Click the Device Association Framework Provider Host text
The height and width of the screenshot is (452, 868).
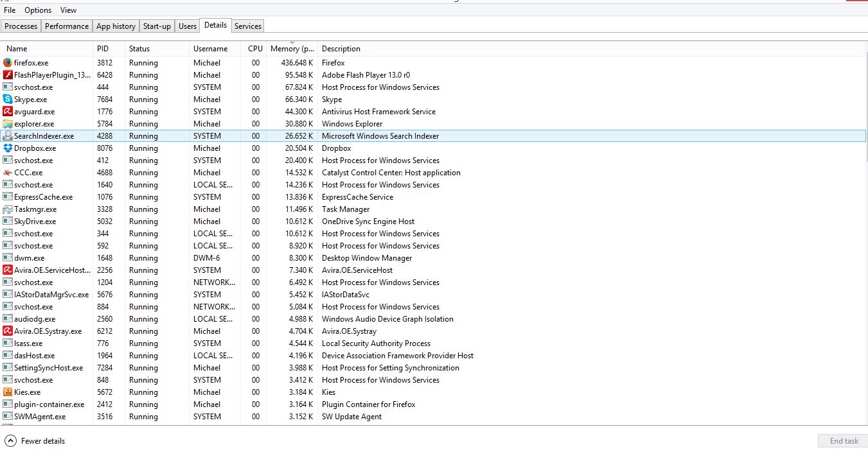(x=398, y=356)
